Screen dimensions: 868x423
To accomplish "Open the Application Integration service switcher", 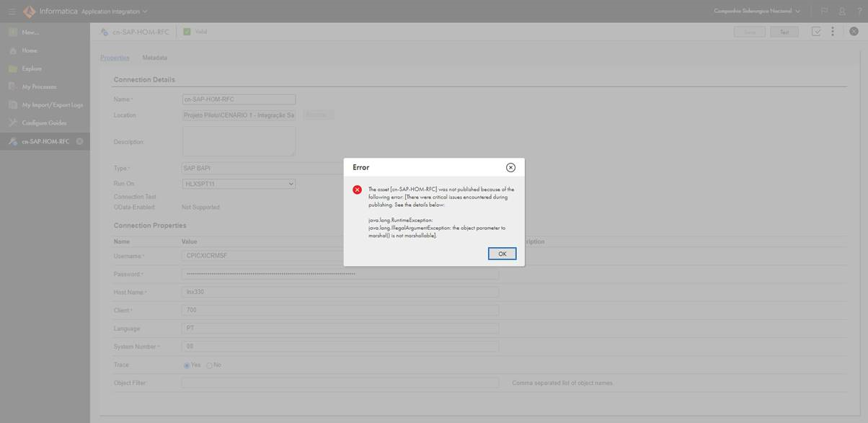I will coord(115,12).
